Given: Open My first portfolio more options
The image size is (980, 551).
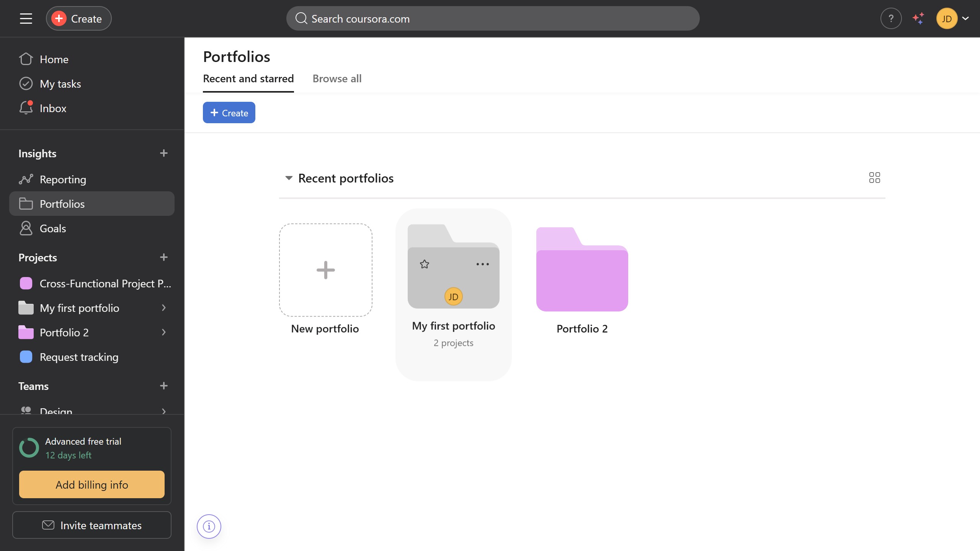Looking at the screenshot, I should (482, 264).
